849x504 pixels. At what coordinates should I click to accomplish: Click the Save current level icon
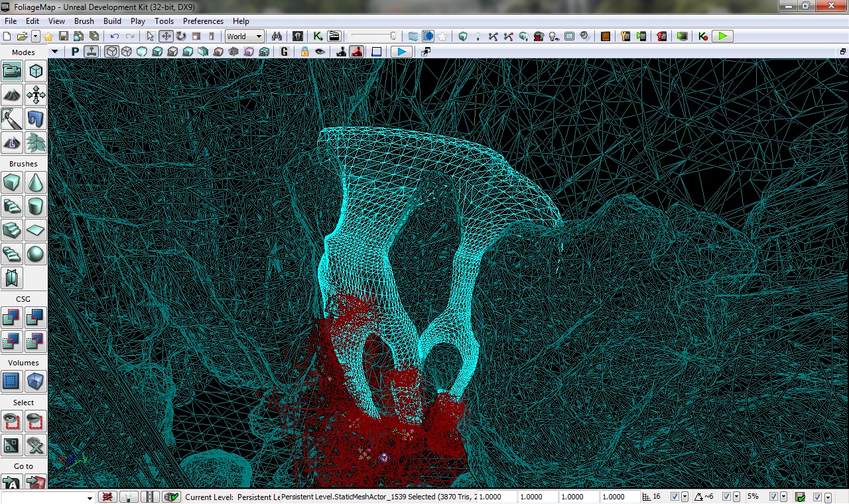coord(64,36)
